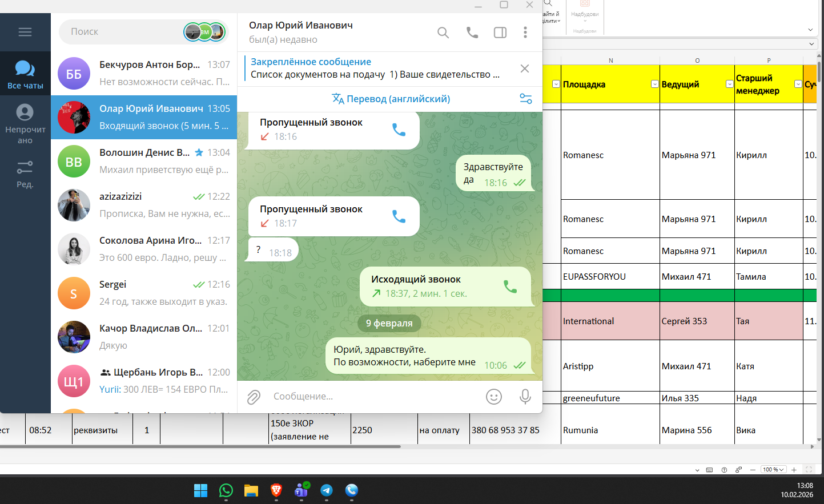824x504 pixels.
Task: Open Brave browser from the taskbar
Action: pos(276,490)
